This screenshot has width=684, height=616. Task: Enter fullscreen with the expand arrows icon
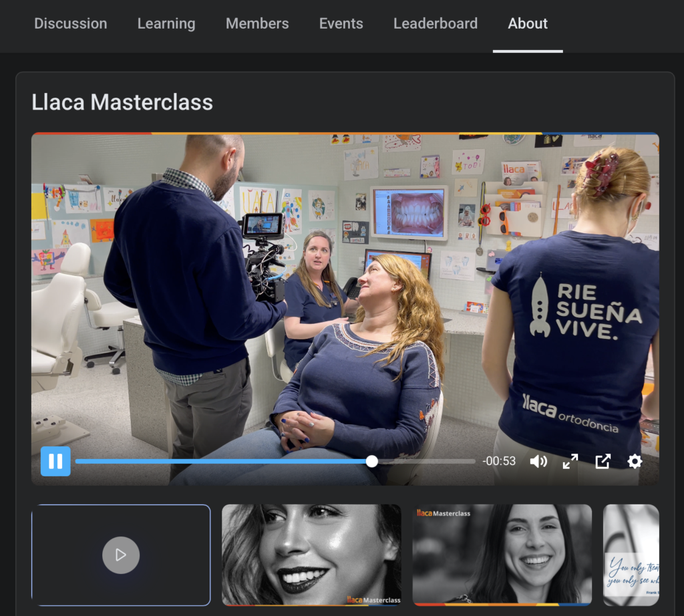[570, 461]
